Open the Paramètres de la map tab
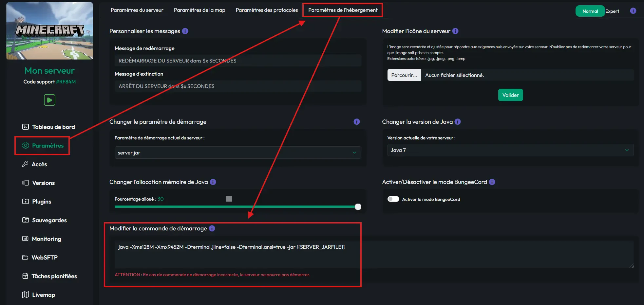This screenshot has height=305, width=644. point(199,10)
